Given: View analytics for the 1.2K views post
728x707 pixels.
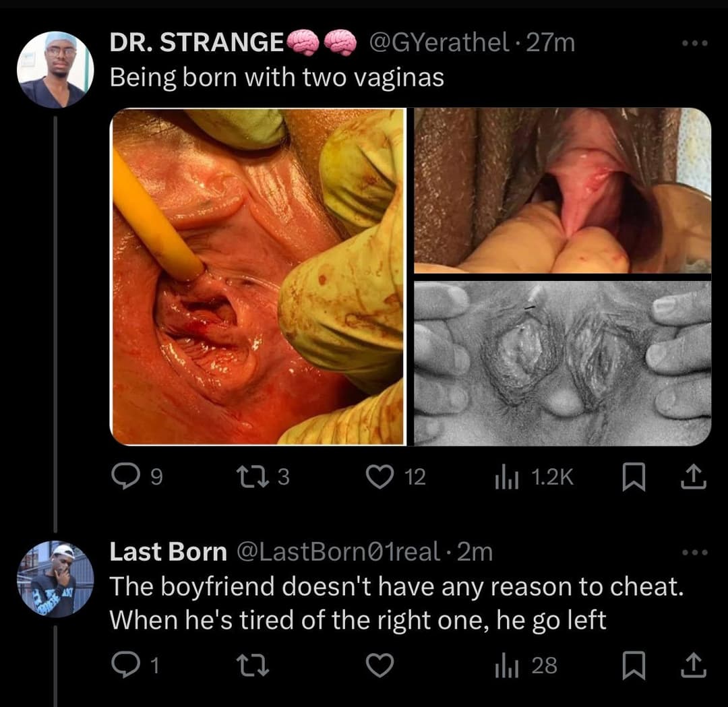Looking at the screenshot, I should [x=534, y=477].
